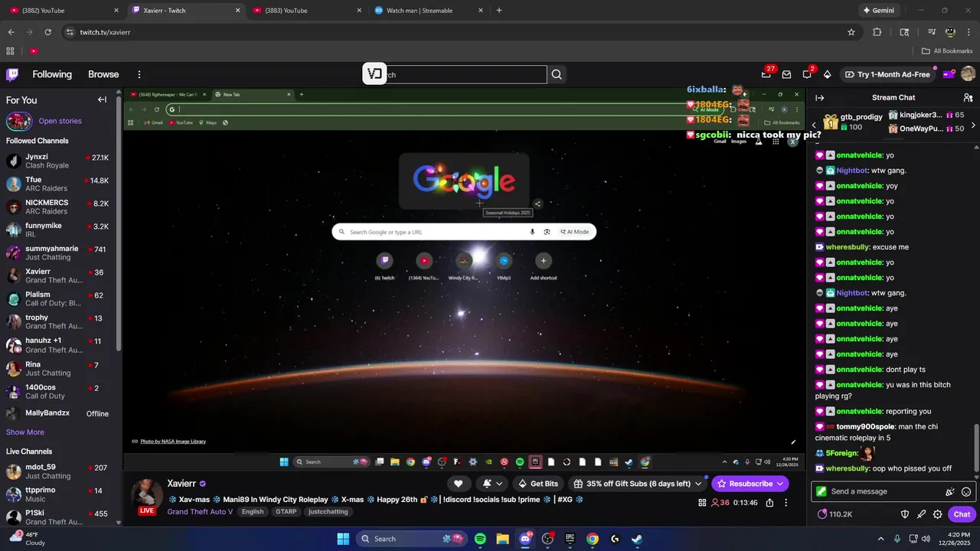This screenshot has height=551, width=980.
Task: Share the Xavierr stream
Action: pos(769,503)
